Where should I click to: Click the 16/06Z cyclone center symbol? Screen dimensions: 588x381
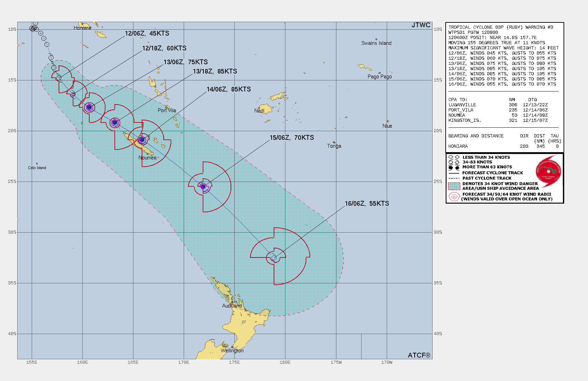click(274, 258)
